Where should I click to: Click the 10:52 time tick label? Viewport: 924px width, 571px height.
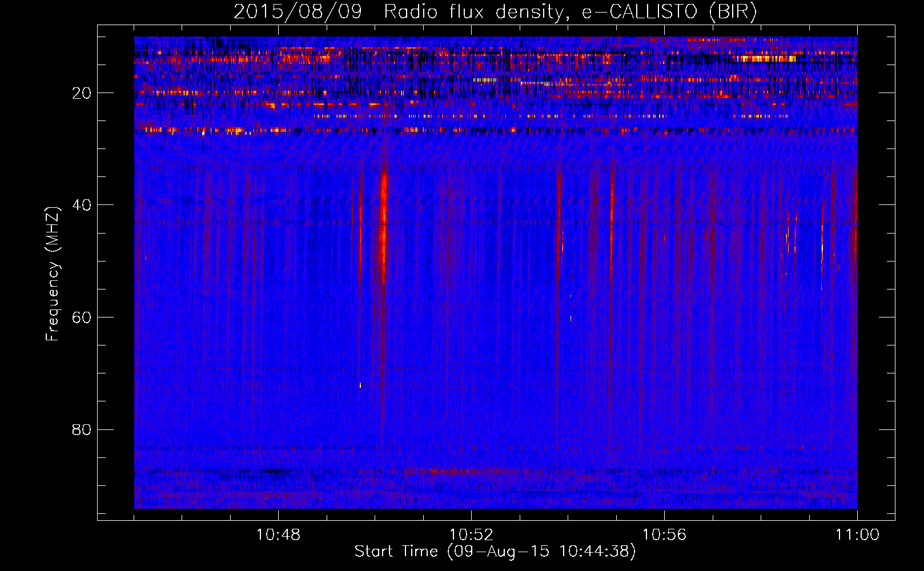[471, 535]
